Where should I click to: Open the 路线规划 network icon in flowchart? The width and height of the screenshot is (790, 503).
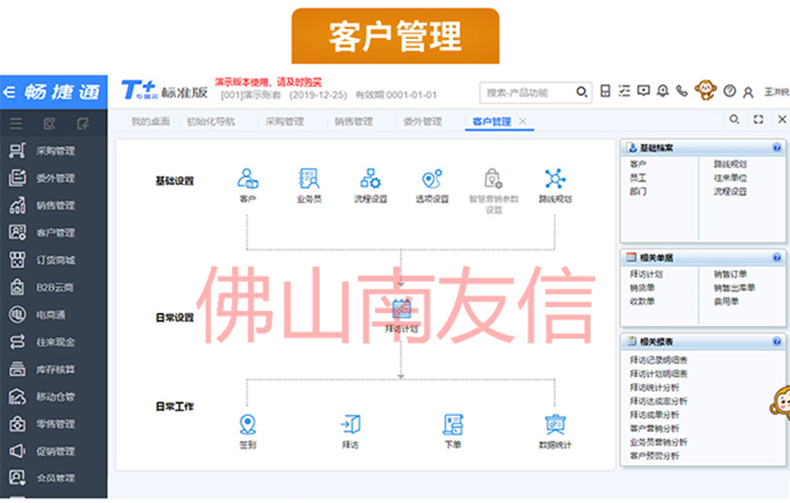[x=555, y=178]
